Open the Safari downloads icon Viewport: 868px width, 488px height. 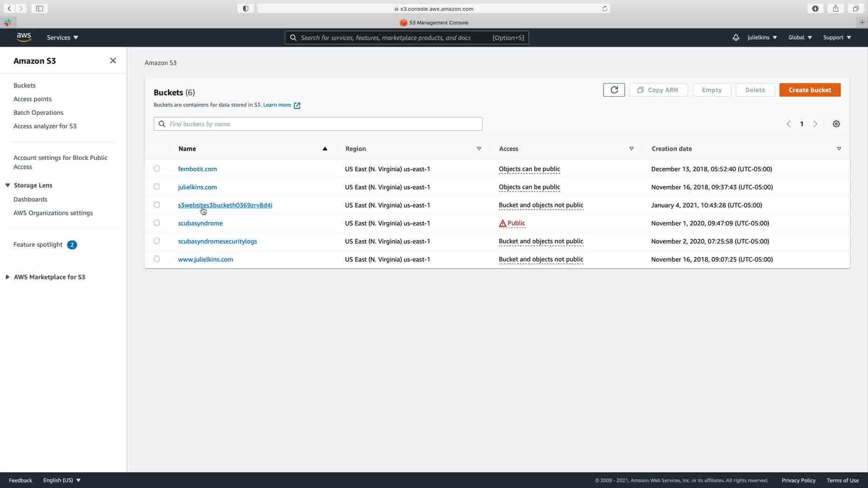(x=815, y=8)
